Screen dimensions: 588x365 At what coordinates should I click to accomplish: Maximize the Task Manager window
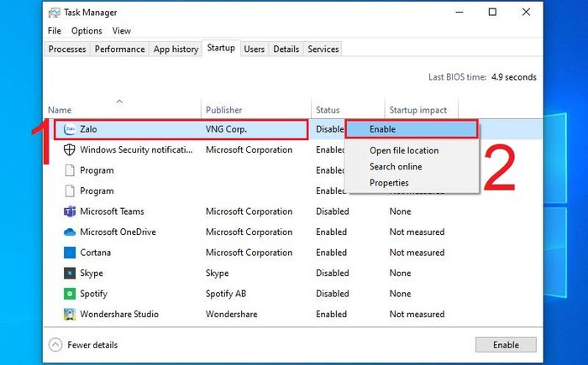pos(492,12)
